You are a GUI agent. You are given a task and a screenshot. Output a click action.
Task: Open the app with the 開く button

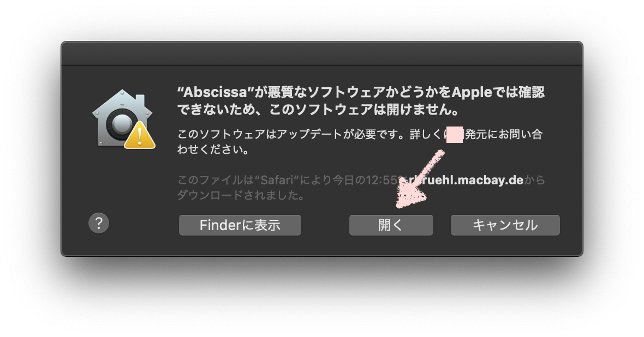391,225
